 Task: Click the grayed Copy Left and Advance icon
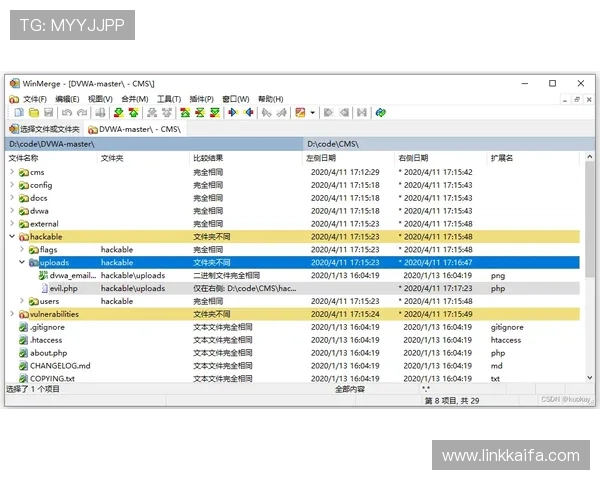pyautogui.click(x=282, y=113)
